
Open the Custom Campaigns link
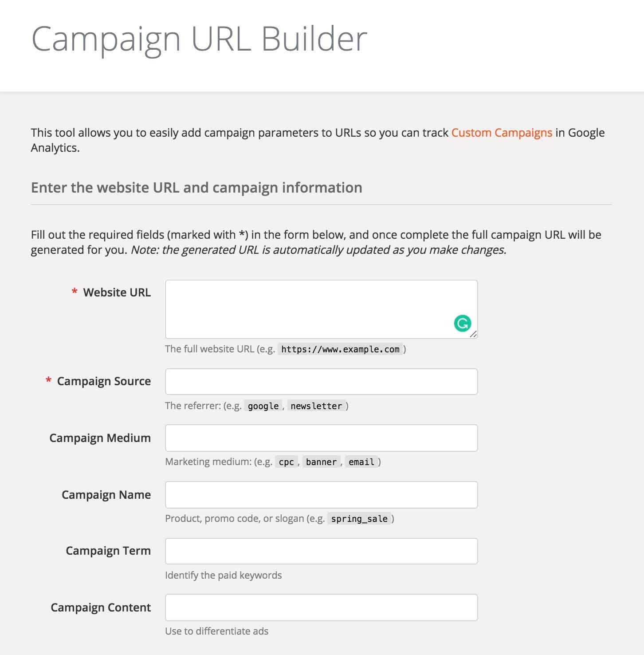(502, 133)
